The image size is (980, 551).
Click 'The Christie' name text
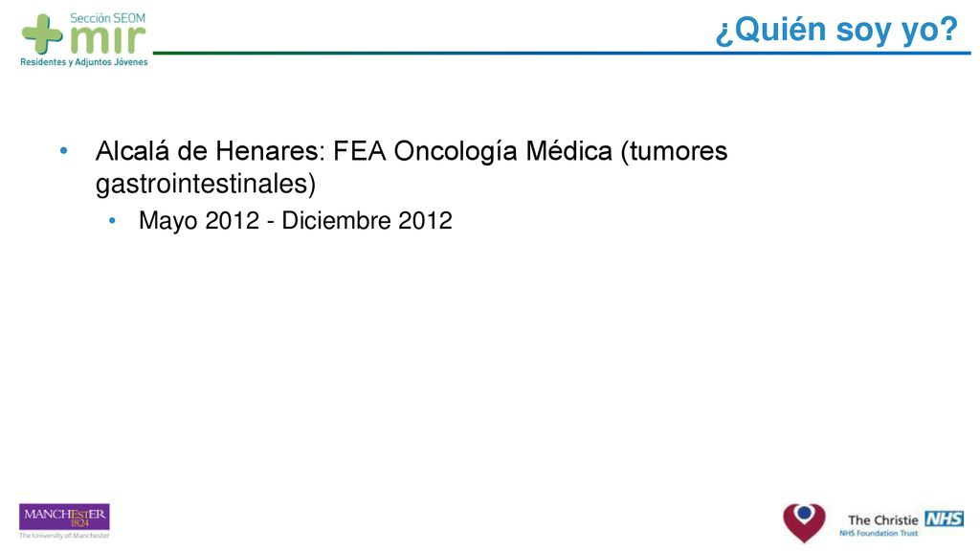[882, 519]
